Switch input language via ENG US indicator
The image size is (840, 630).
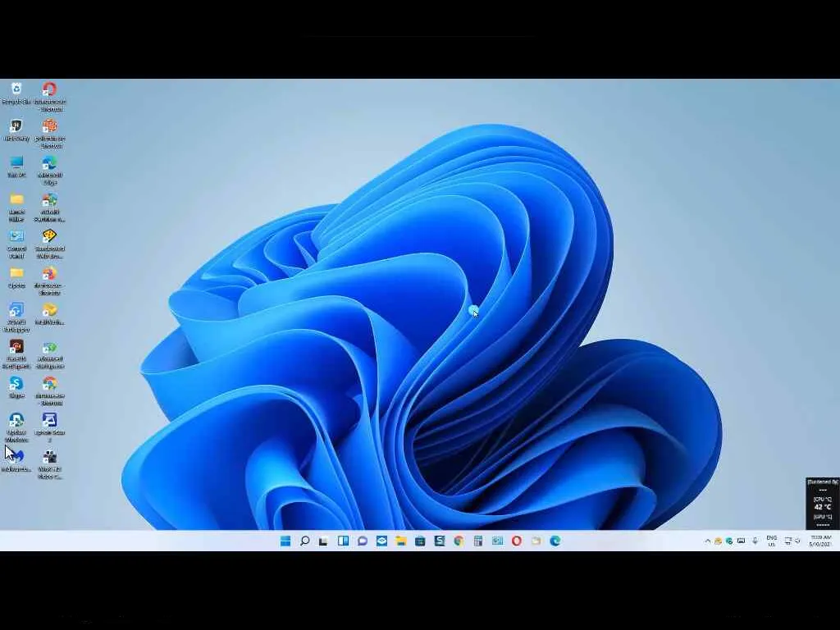(x=771, y=541)
